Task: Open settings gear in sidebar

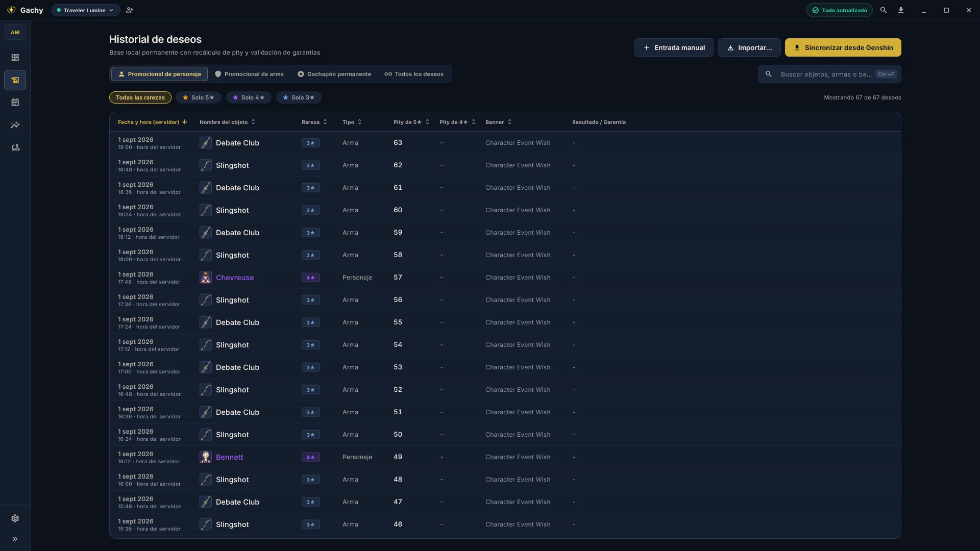Action: coord(15,518)
